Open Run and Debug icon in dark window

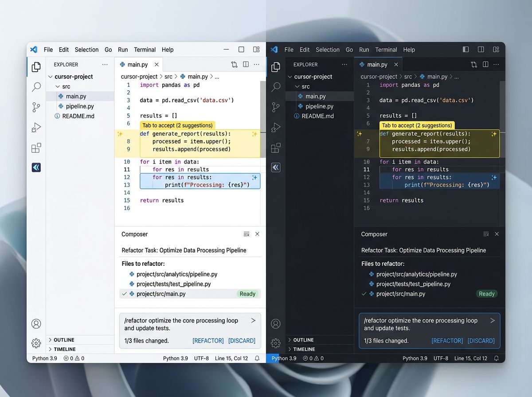(x=276, y=128)
